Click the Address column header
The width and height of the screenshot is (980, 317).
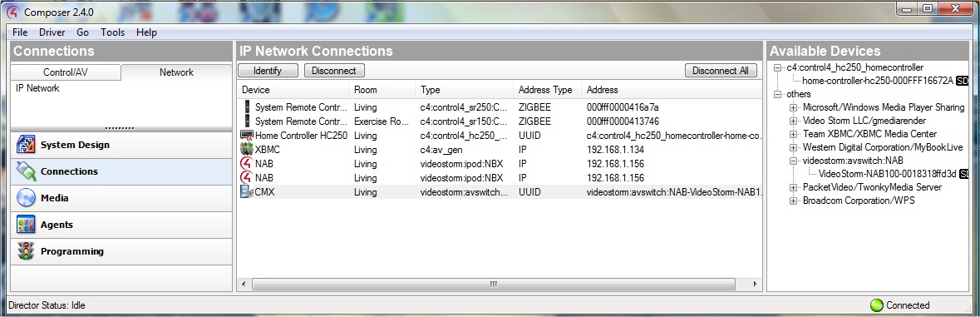tap(672, 89)
